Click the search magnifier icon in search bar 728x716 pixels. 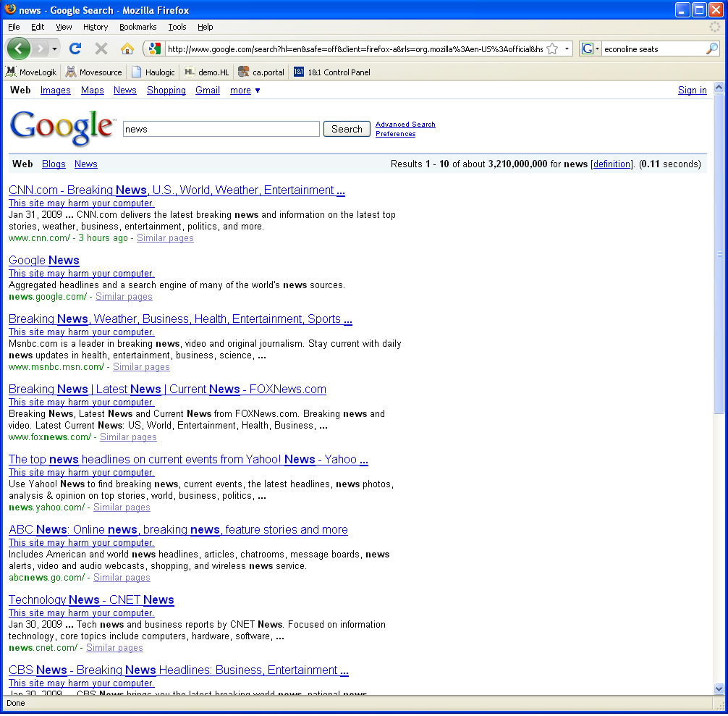(712, 49)
